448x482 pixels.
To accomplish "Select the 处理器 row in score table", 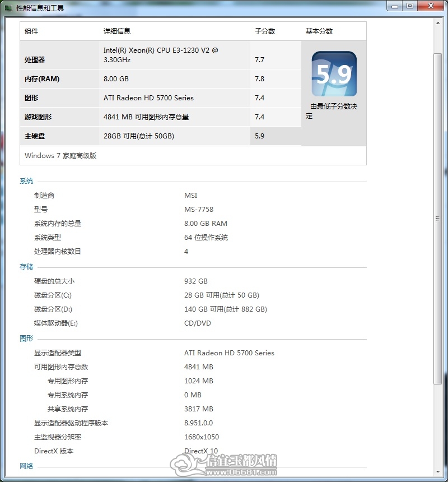I will point(161,55).
